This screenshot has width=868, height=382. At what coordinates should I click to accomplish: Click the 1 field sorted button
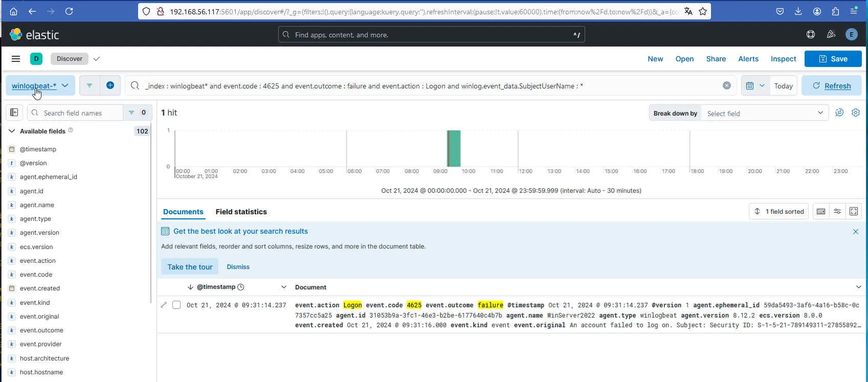(x=779, y=211)
